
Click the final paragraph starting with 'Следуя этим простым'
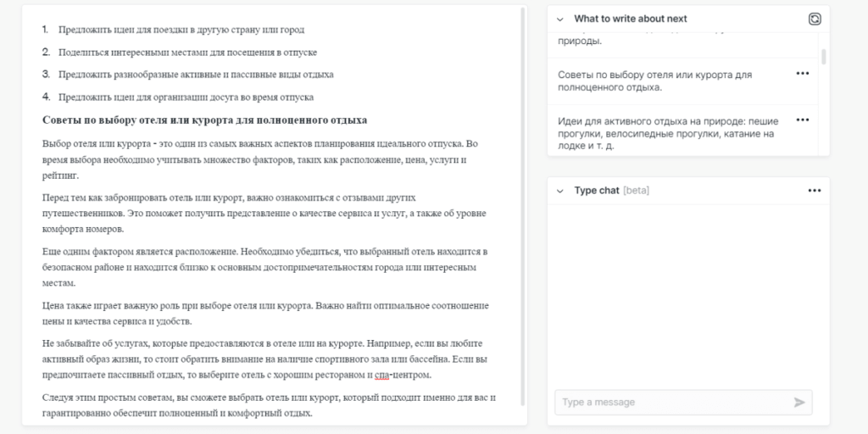click(x=268, y=404)
